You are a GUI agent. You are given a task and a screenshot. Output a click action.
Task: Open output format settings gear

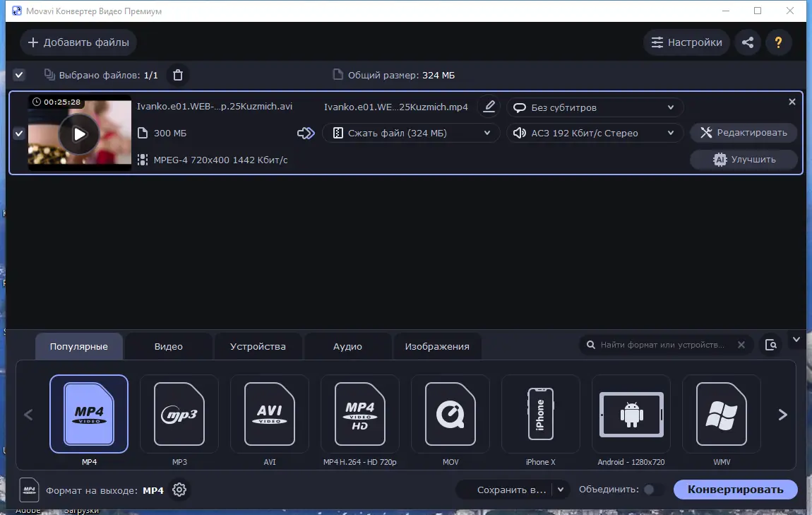tap(179, 490)
